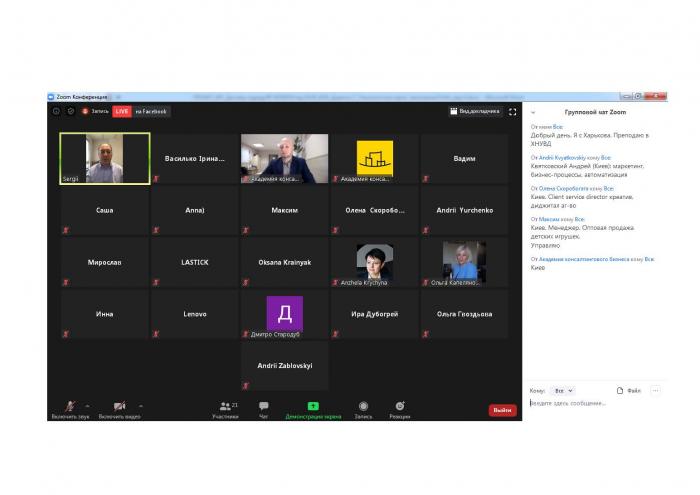Viewport: 700px width, 495px height.
Task: Unmute microphone with Включить звук
Action: tap(70, 406)
